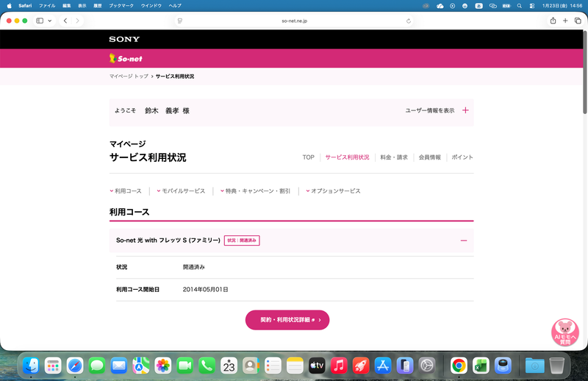Click the 状況 | 開通済み status badge
Screen dimensions: 588x381
(242, 241)
